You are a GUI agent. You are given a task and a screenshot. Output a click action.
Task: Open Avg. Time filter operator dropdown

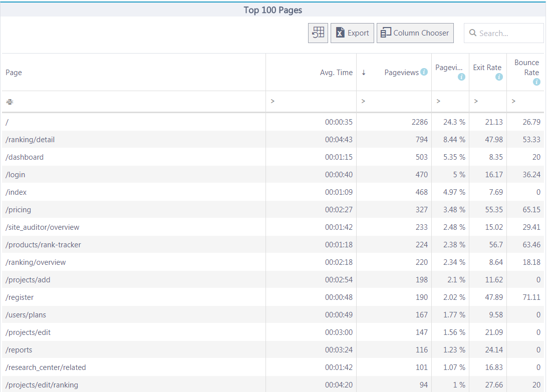(x=272, y=101)
